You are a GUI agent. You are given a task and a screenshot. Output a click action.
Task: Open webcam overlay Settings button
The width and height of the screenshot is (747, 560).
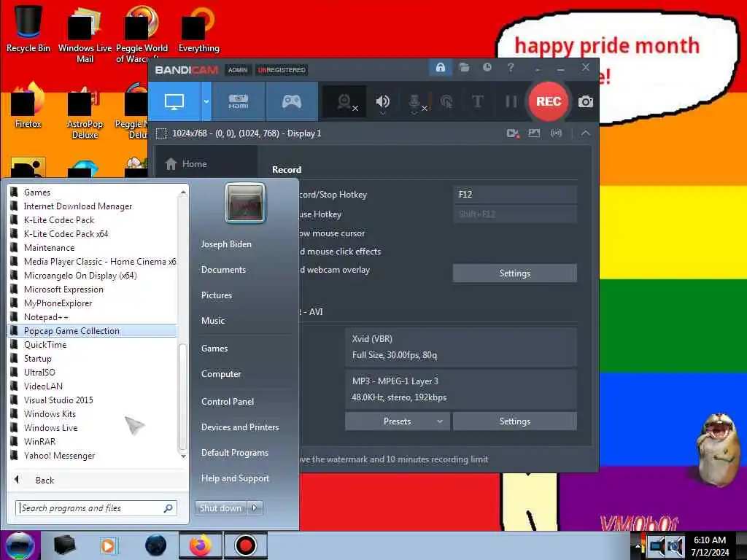514,273
